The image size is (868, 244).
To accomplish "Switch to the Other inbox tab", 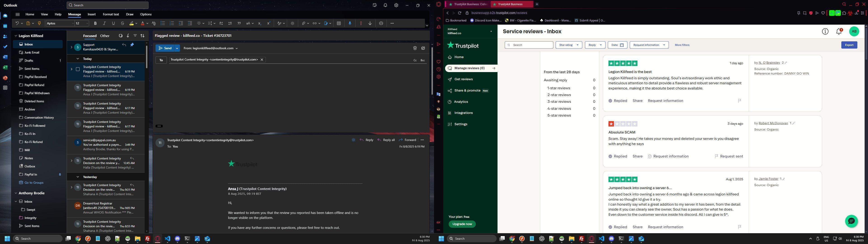I will (105, 36).
